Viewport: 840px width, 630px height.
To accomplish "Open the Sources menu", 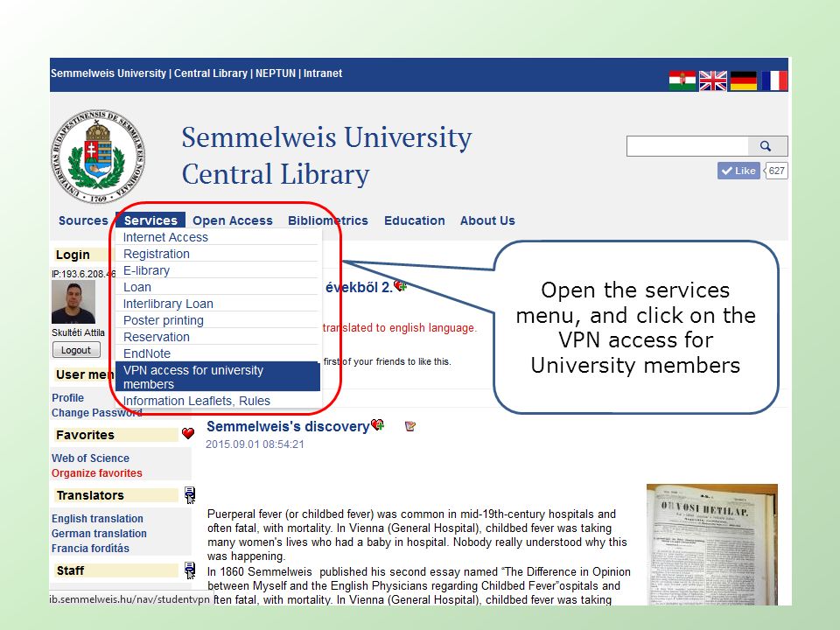I will (83, 220).
